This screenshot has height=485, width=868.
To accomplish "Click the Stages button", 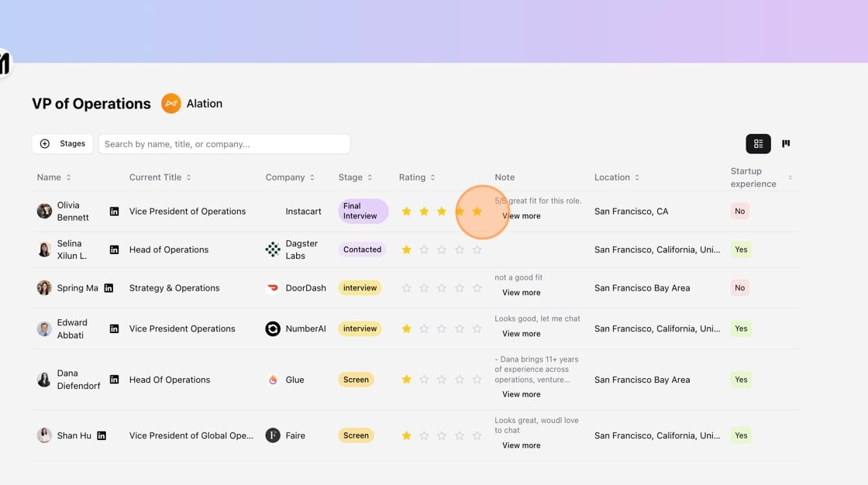I will coord(63,144).
